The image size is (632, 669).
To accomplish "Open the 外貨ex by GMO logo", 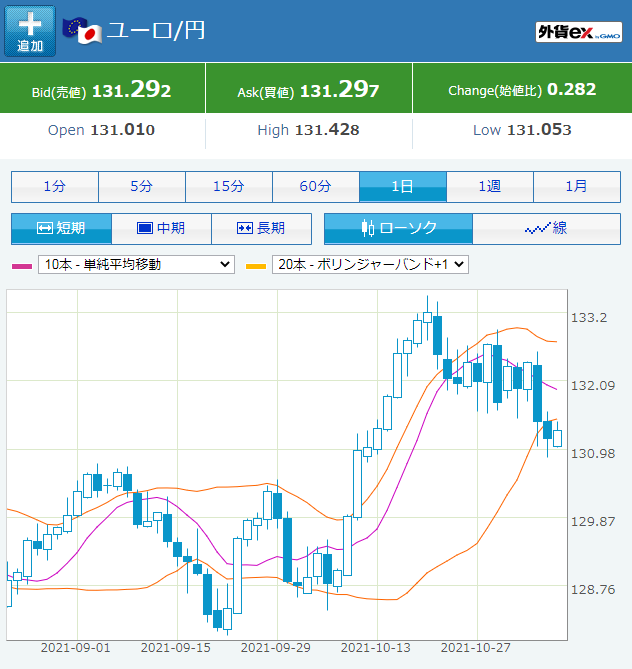I will 579,32.
